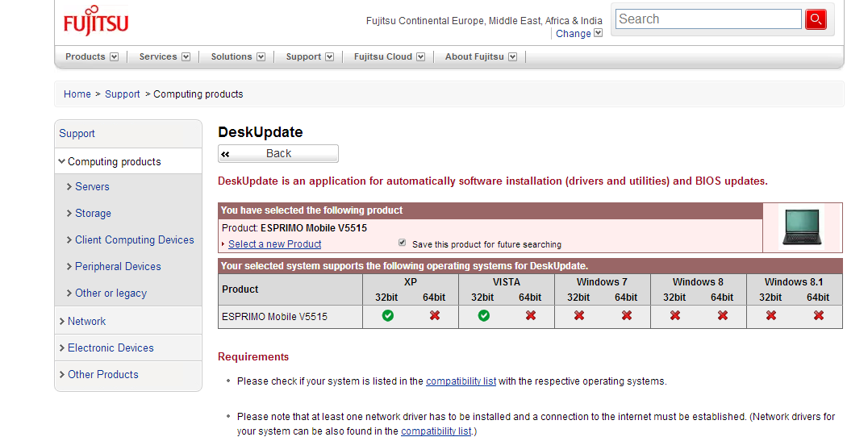Click Select a new Product link
Image resolution: width=868 pixels, height=437 pixels.
(274, 244)
